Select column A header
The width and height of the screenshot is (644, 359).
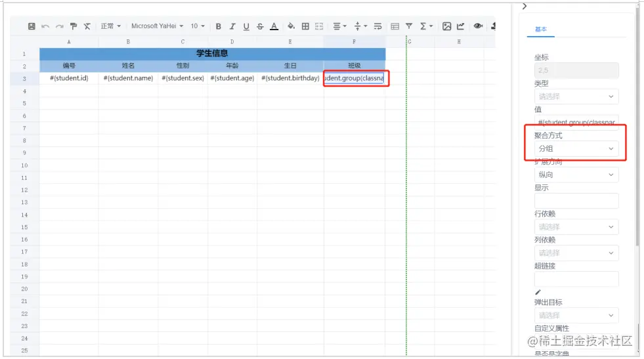[x=69, y=42]
